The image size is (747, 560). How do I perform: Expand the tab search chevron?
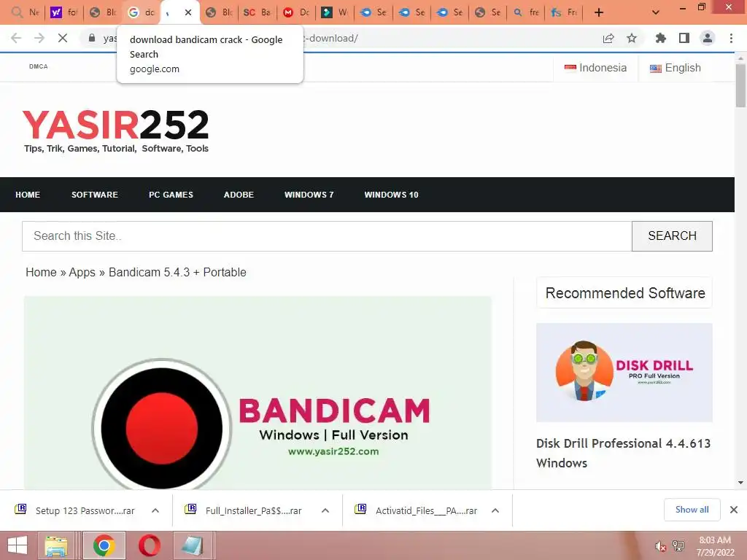click(656, 12)
